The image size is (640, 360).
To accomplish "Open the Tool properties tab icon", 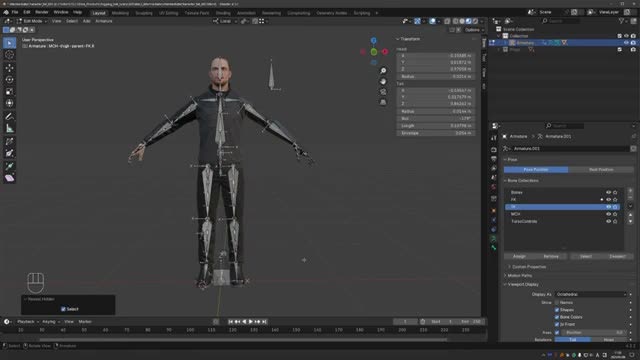I will [493, 138].
